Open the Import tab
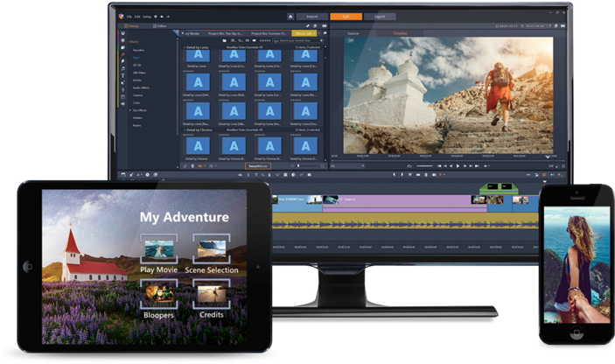The image size is (615, 364). (x=311, y=17)
